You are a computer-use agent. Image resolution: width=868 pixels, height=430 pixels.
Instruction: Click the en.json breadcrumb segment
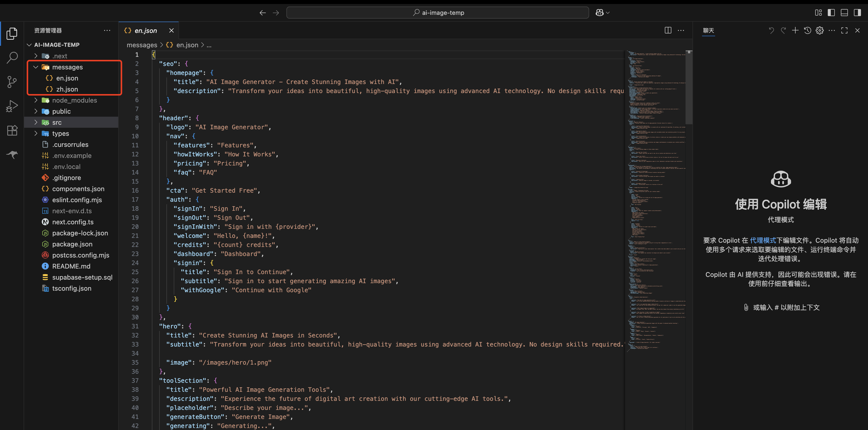(x=182, y=45)
